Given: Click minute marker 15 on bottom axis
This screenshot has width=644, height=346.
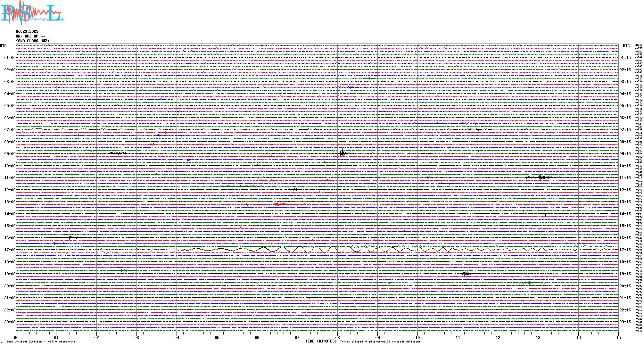Looking at the screenshot, I should [x=618, y=337].
